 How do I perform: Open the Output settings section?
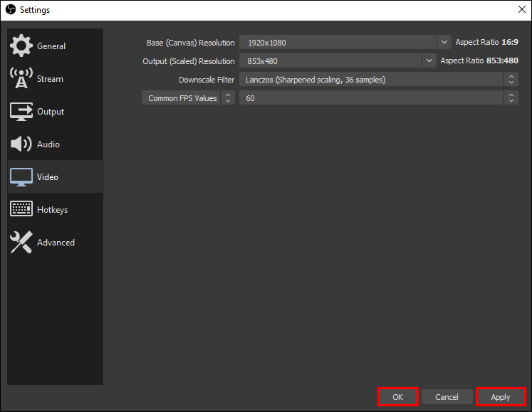point(55,112)
